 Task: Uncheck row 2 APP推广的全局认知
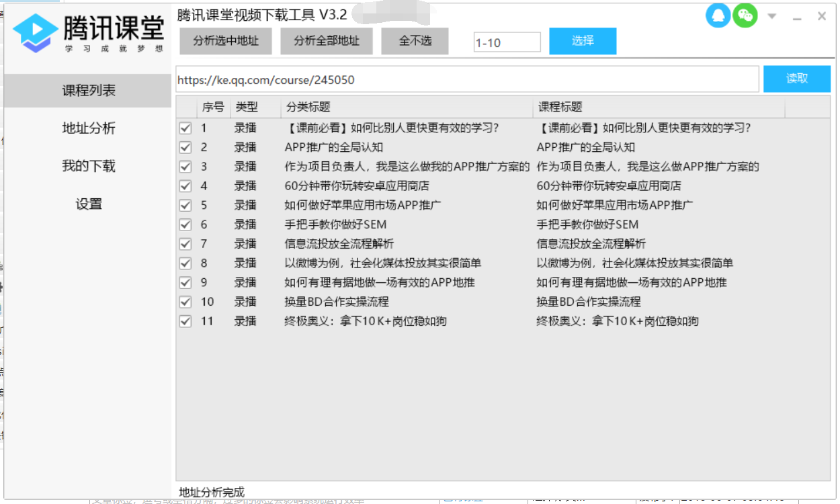[x=185, y=147]
